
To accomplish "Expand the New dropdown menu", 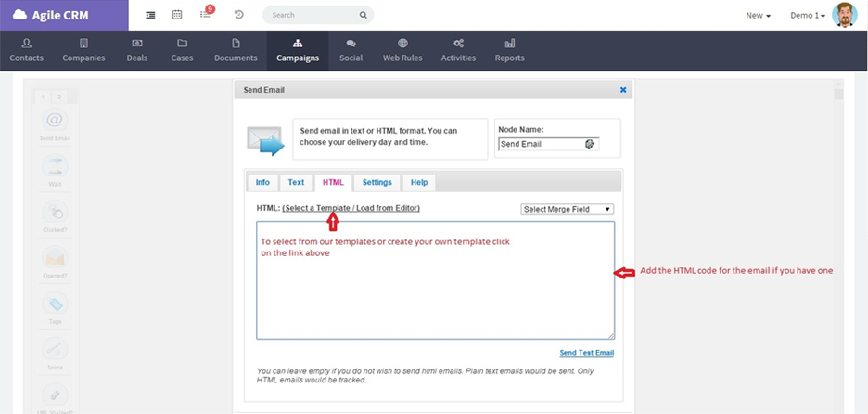I will pos(758,16).
